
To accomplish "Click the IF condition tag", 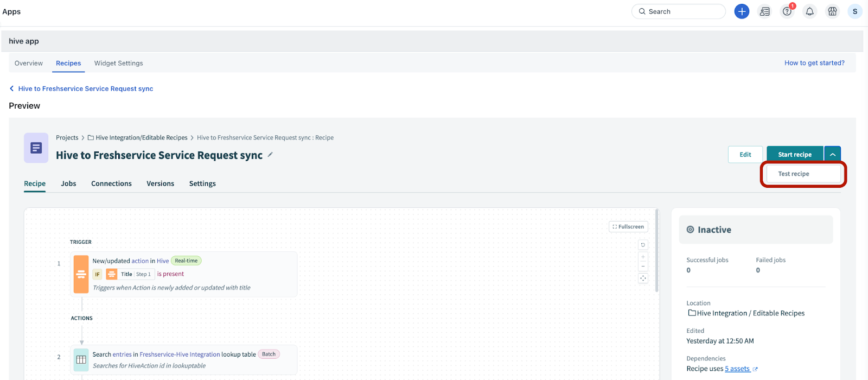I will tap(98, 274).
